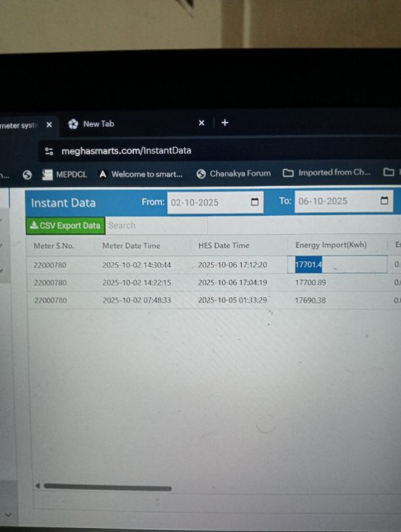Open a new browser tab with plus

[225, 123]
